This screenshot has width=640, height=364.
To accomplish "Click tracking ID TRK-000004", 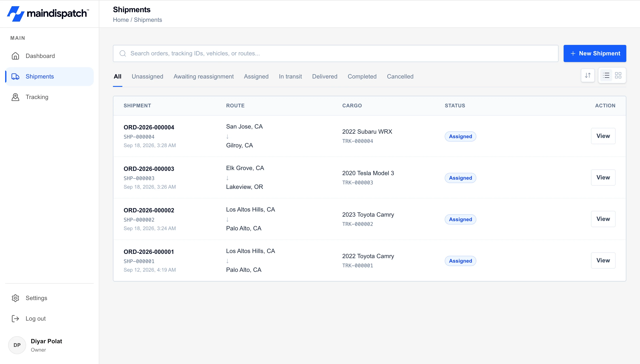I will [x=357, y=141].
